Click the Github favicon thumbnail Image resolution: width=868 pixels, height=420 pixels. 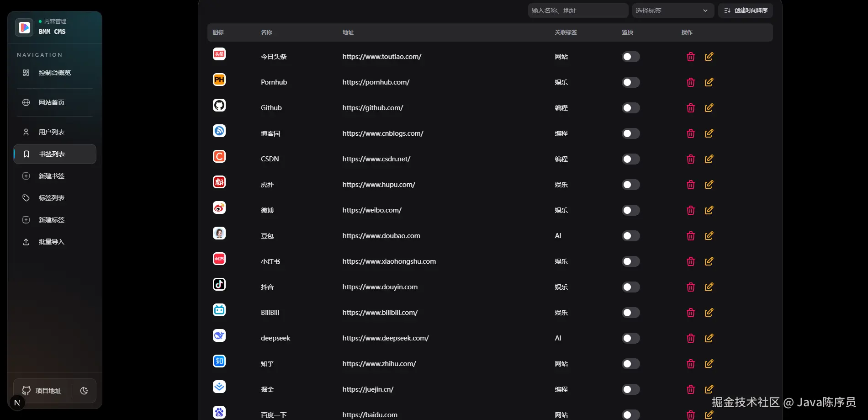pos(219,105)
